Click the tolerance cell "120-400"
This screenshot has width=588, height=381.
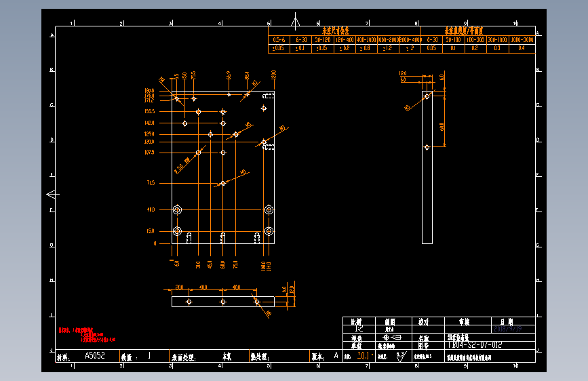click(x=345, y=40)
